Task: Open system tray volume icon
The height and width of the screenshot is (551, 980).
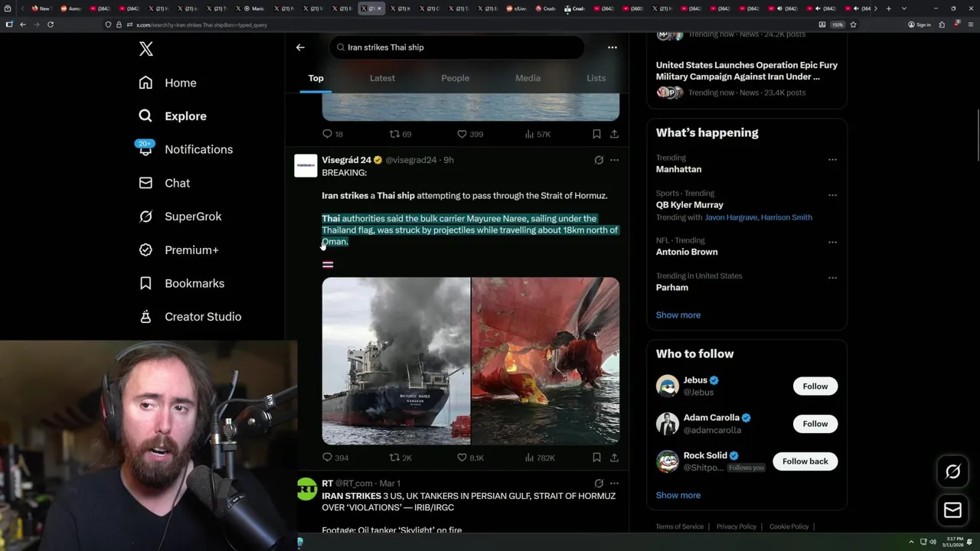Action: tap(933, 542)
